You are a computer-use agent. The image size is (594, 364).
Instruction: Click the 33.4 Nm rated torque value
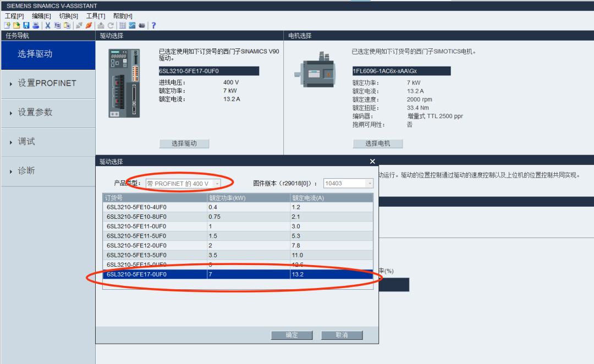(418, 108)
